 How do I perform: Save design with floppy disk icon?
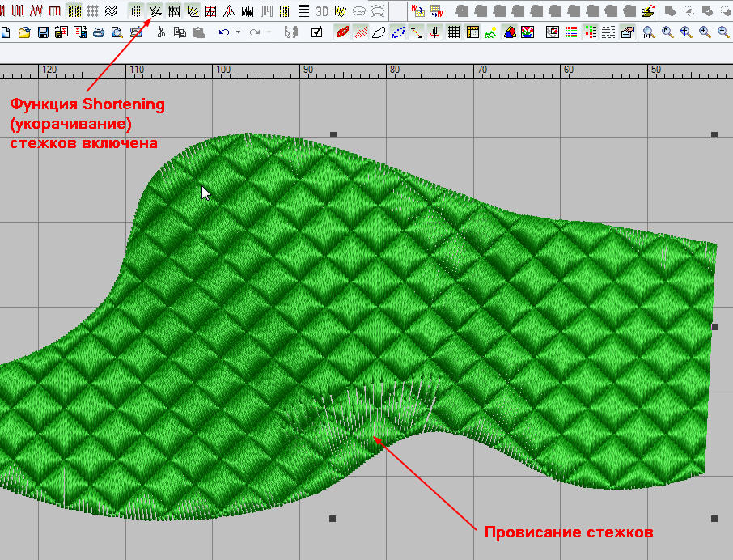coord(43,32)
